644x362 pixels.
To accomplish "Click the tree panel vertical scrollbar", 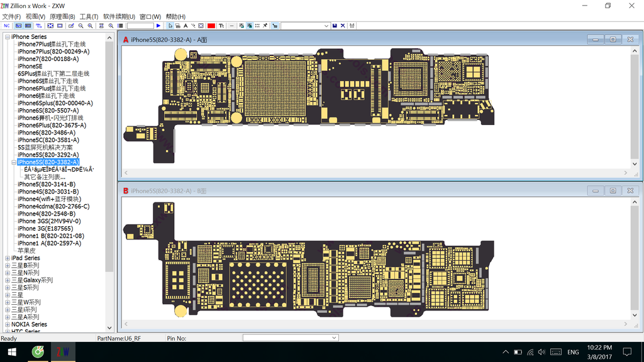I will click(x=109, y=156).
